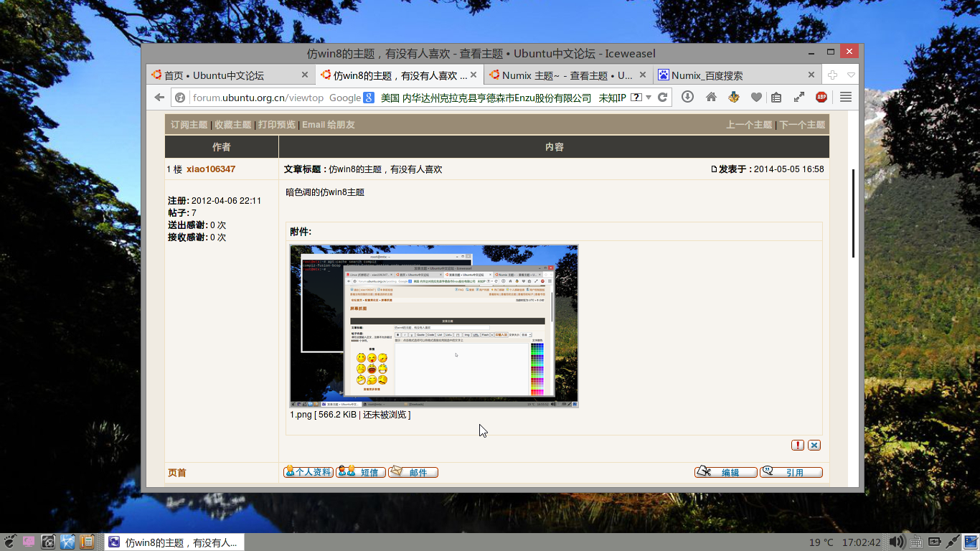Click the page vertical scrollbar thumb
980x551 pixels.
pos(853,213)
